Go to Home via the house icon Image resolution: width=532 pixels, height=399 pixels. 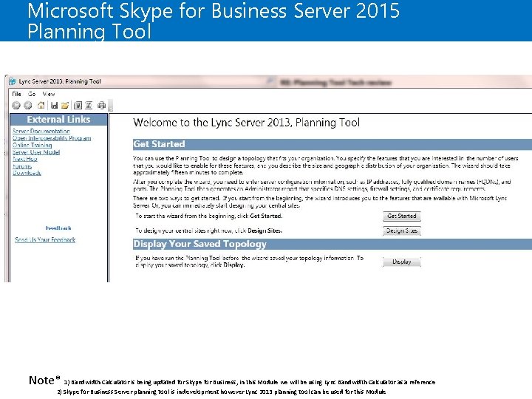click(x=41, y=106)
